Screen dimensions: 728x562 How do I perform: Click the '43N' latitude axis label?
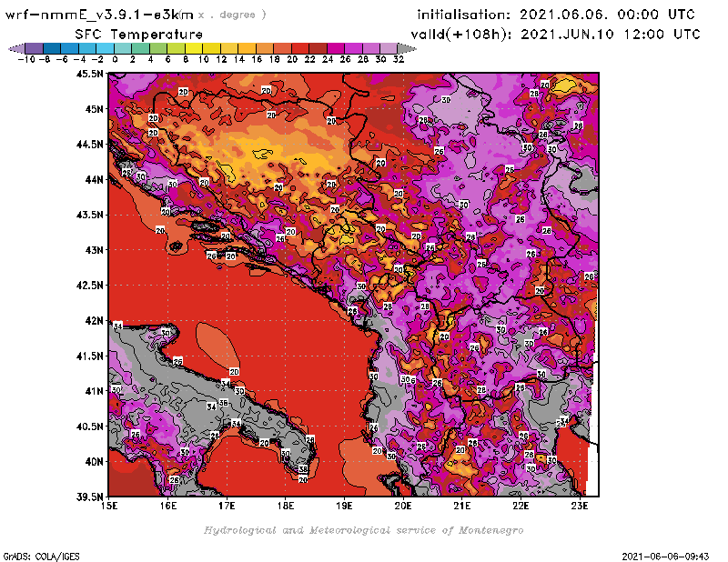94,250
